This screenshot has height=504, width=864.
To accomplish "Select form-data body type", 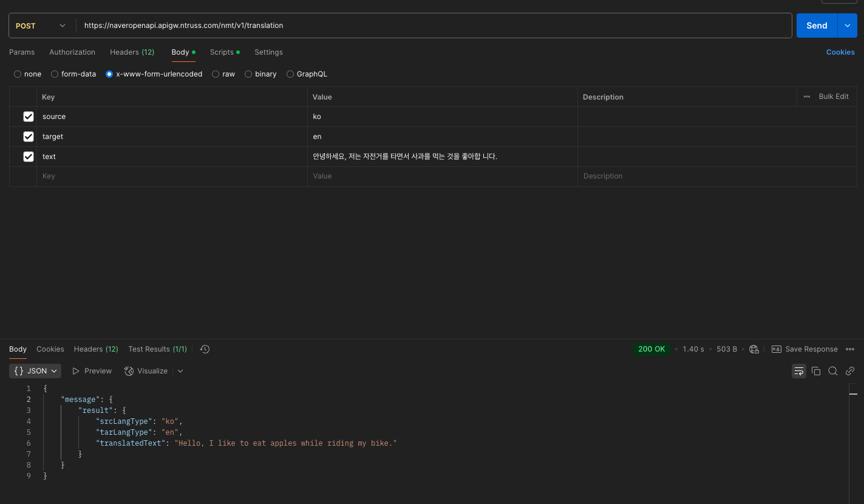I will click(73, 74).
